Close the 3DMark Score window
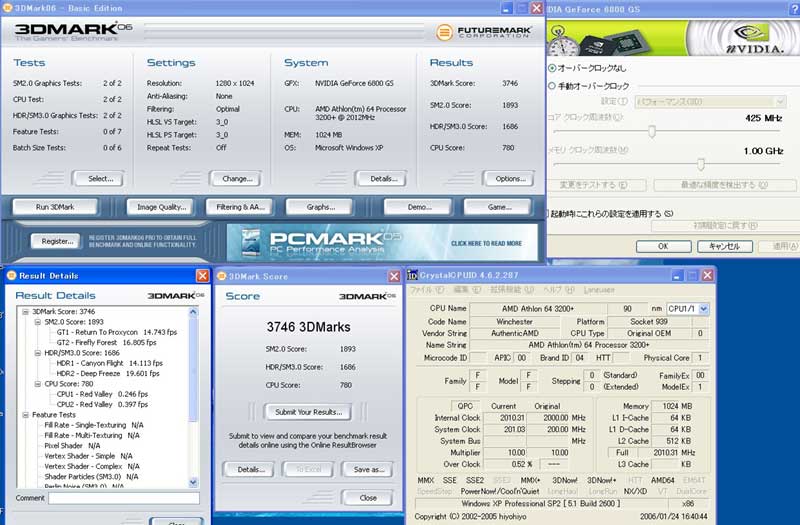Screen dimensions: 800x525 394,276
